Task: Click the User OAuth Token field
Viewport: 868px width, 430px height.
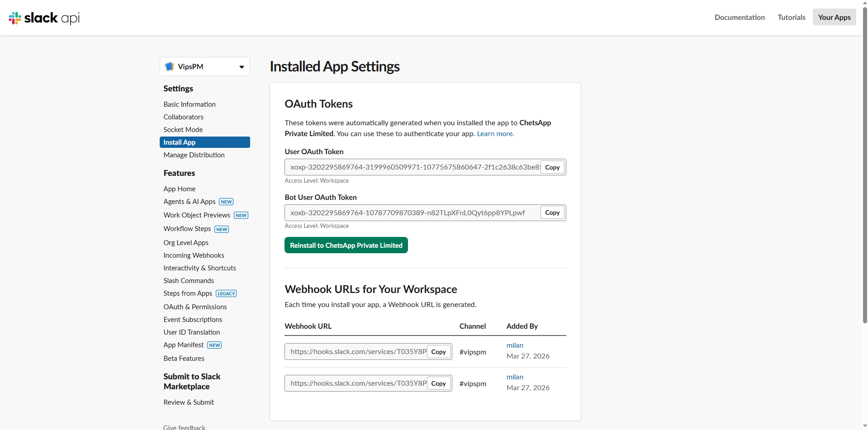Action: pos(414,167)
